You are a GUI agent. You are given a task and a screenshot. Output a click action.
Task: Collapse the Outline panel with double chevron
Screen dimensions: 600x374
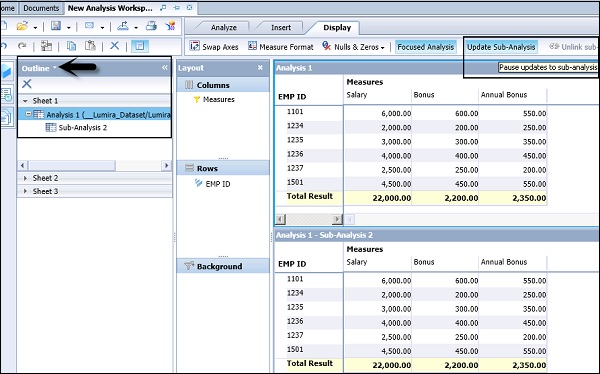(165, 68)
